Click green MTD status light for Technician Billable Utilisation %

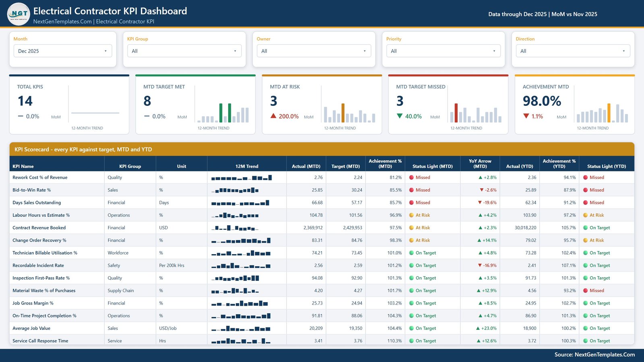pyautogui.click(x=412, y=253)
